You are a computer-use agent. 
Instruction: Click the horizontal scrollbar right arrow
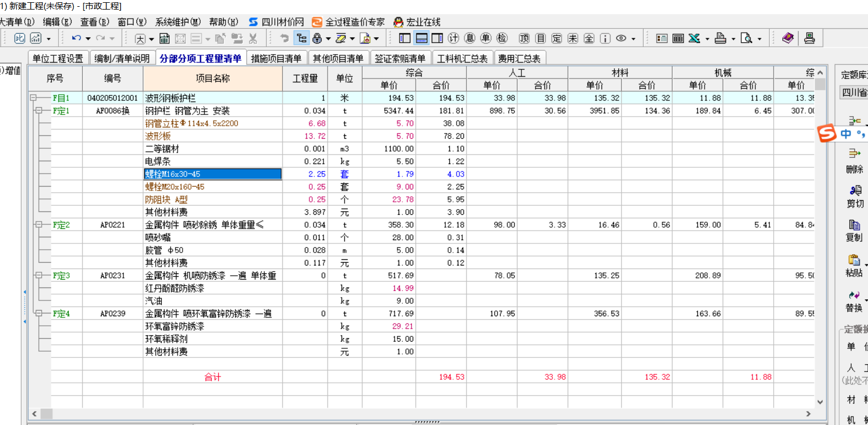809,414
